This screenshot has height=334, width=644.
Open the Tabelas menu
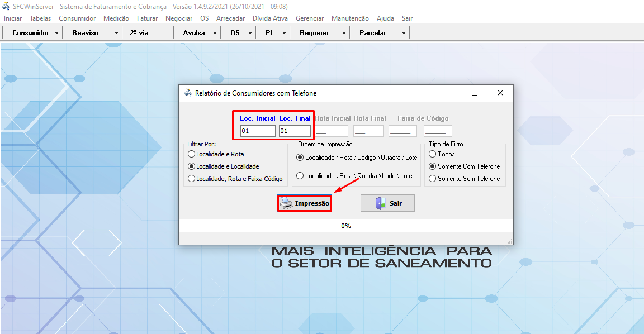(40, 18)
